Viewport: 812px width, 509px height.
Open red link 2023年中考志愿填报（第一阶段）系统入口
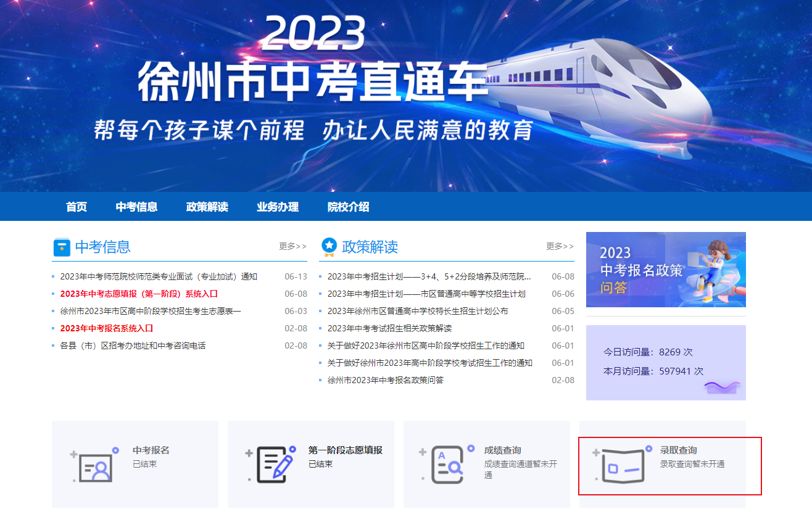click(x=139, y=294)
